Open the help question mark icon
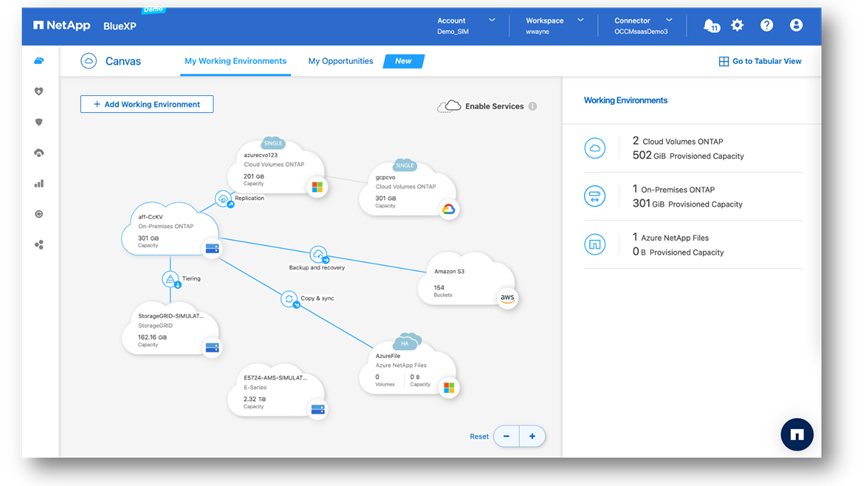This screenshot has width=864, height=486. pos(766,25)
